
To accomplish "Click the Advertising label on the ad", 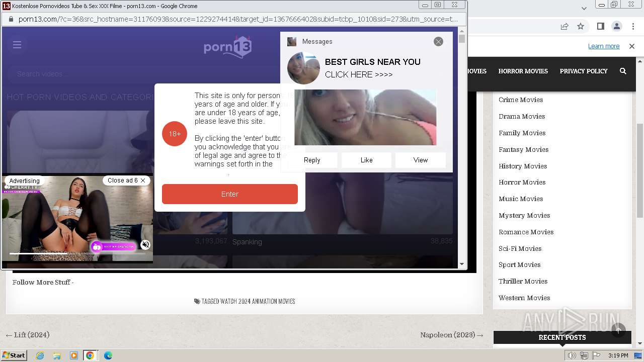I will click(x=24, y=181).
